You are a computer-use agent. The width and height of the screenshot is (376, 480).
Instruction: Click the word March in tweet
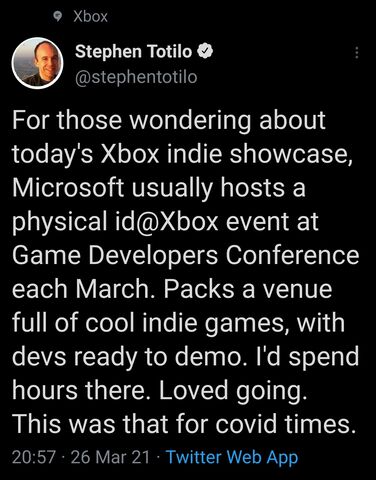(113, 289)
